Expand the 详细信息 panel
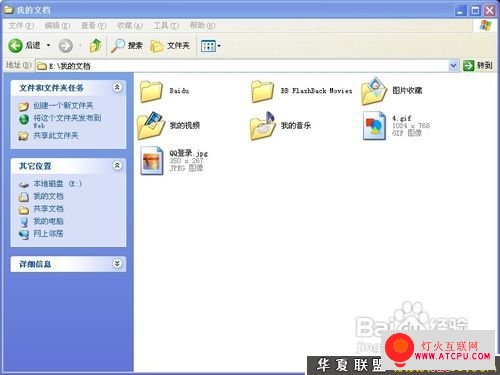This screenshot has width=500, height=375. click(x=117, y=264)
